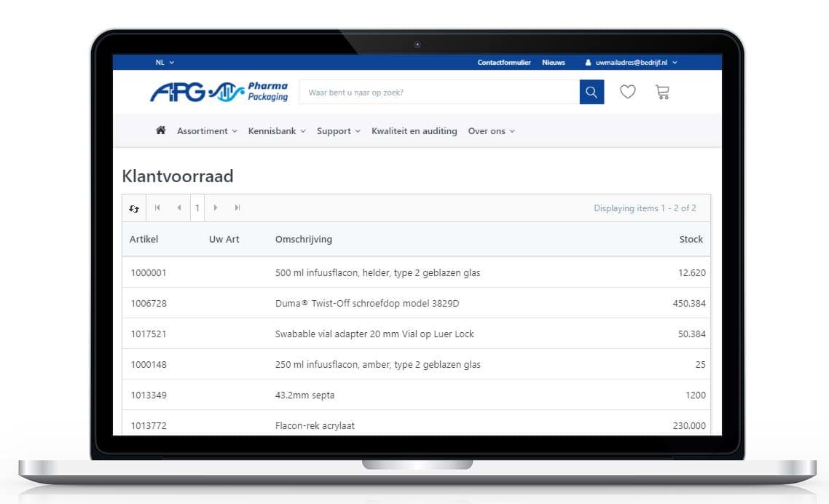This screenshot has height=504, width=829.
Task: Open the Nieuws link
Action: [554, 63]
